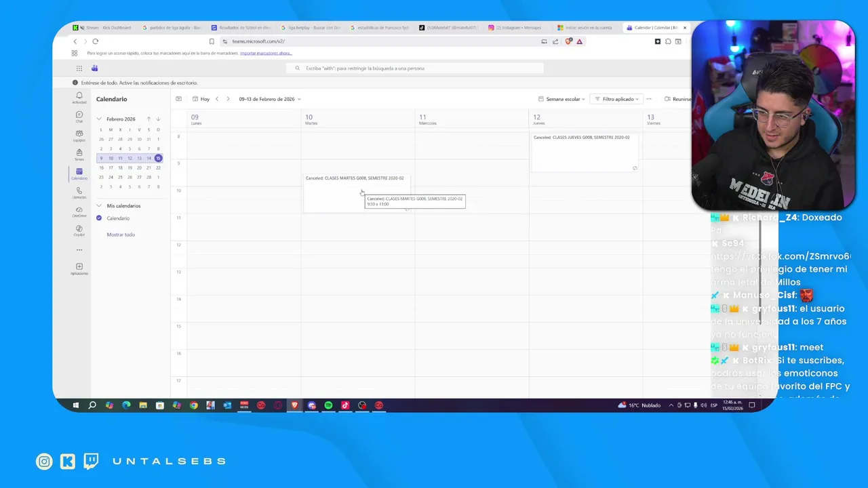Click the Importar marcadores ahora link
This screenshot has width=868, height=488.
[x=266, y=53]
